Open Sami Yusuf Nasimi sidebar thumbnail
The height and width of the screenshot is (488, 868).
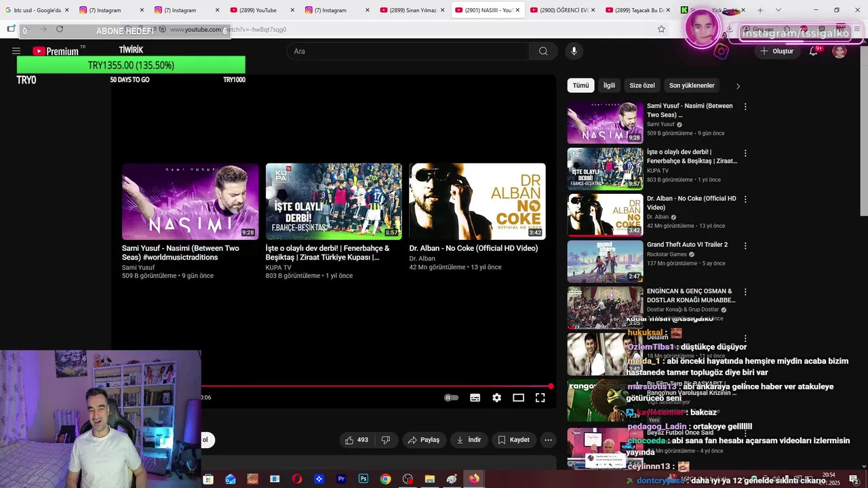tap(605, 123)
